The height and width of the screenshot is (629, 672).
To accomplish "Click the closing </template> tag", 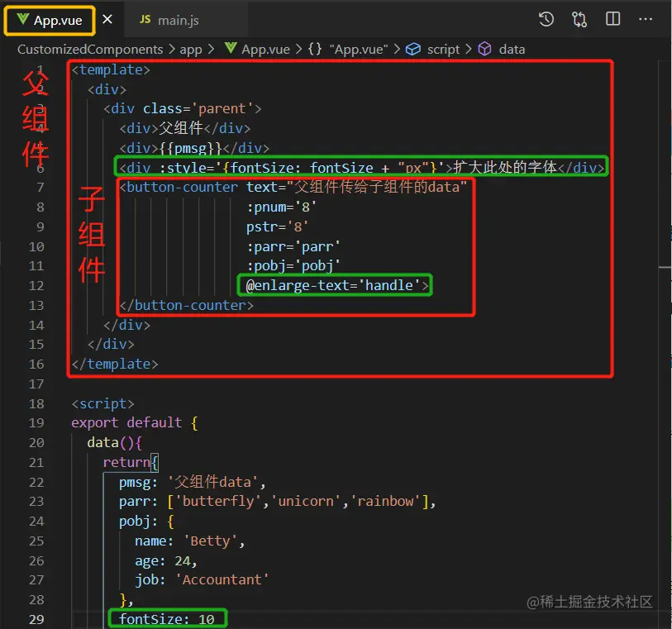I will point(115,365).
